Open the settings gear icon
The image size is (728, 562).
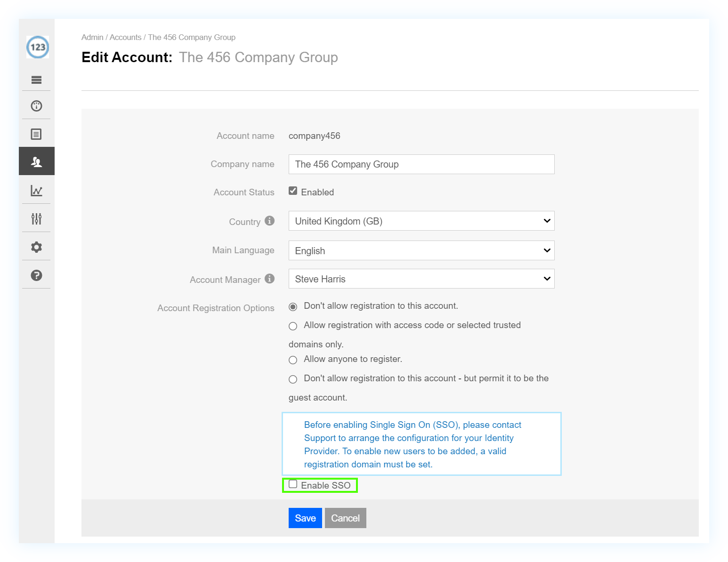[36, 247]
